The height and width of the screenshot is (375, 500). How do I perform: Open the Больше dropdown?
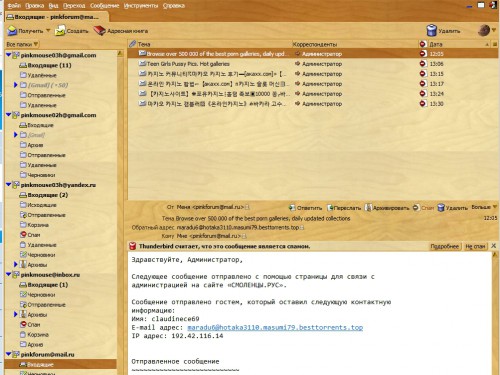tap(484, 207)
